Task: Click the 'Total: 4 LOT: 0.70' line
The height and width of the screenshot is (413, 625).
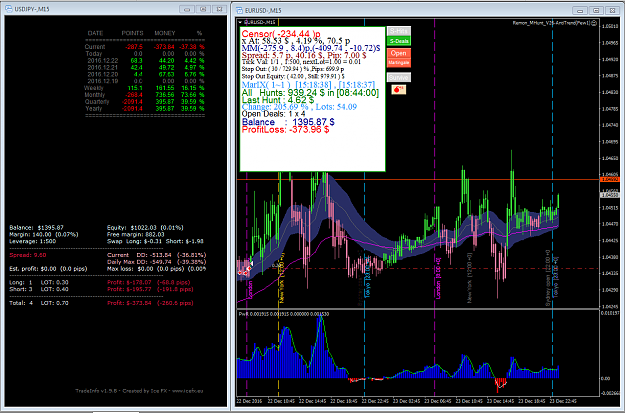Action: pyautogui.click(x=39, y=303)
